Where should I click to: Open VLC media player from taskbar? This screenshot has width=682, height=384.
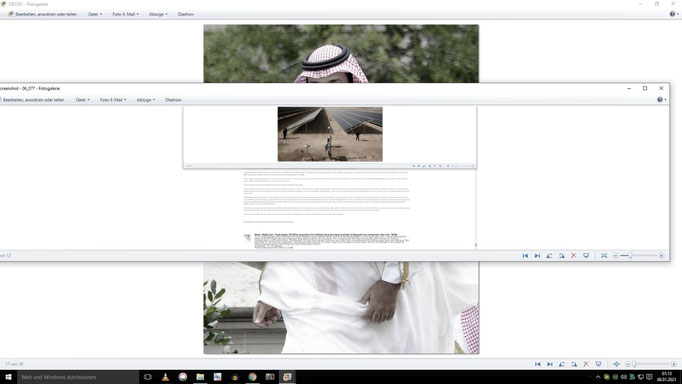pos(165,377)
